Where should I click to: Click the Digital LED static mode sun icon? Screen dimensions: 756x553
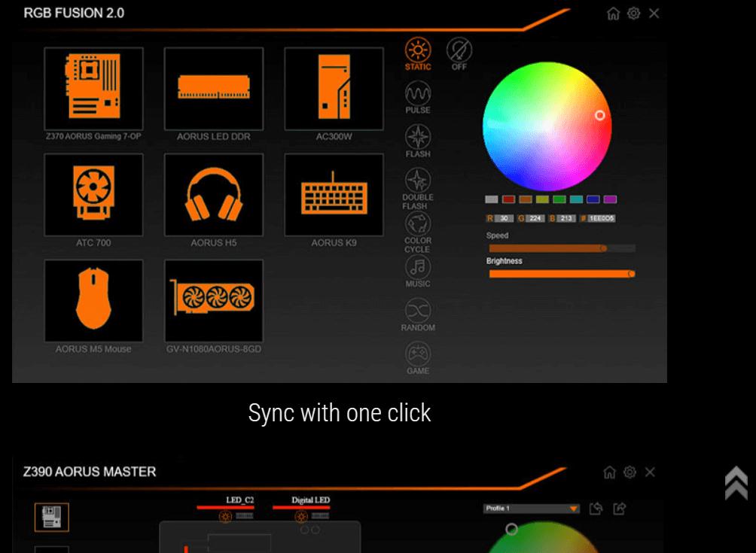pyautogui.click(x=301, y=517)
